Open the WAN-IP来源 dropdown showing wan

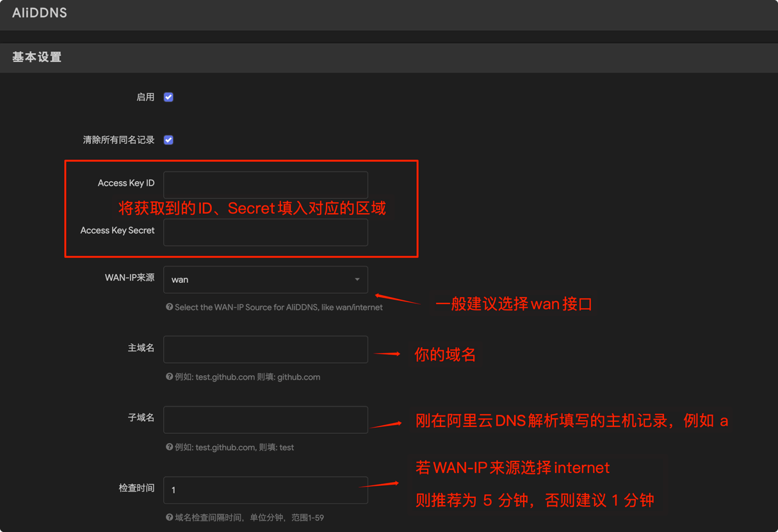pos(266,280)
